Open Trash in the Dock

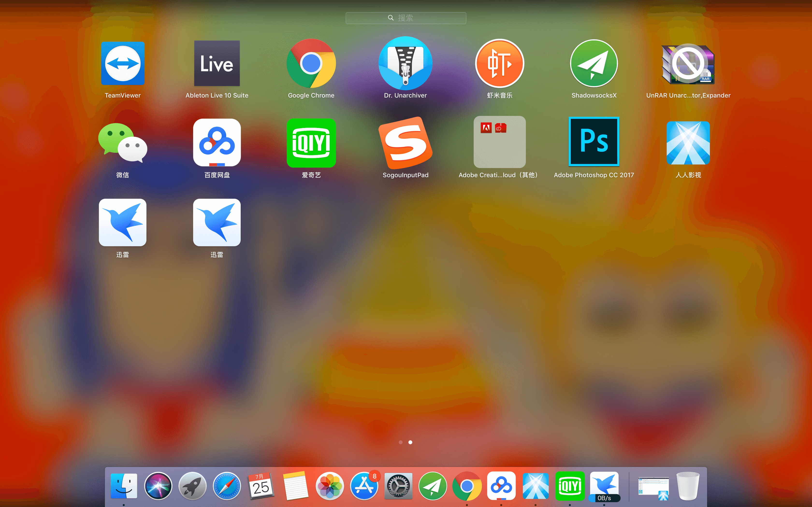pyautogui.click(x=688, y=486)
